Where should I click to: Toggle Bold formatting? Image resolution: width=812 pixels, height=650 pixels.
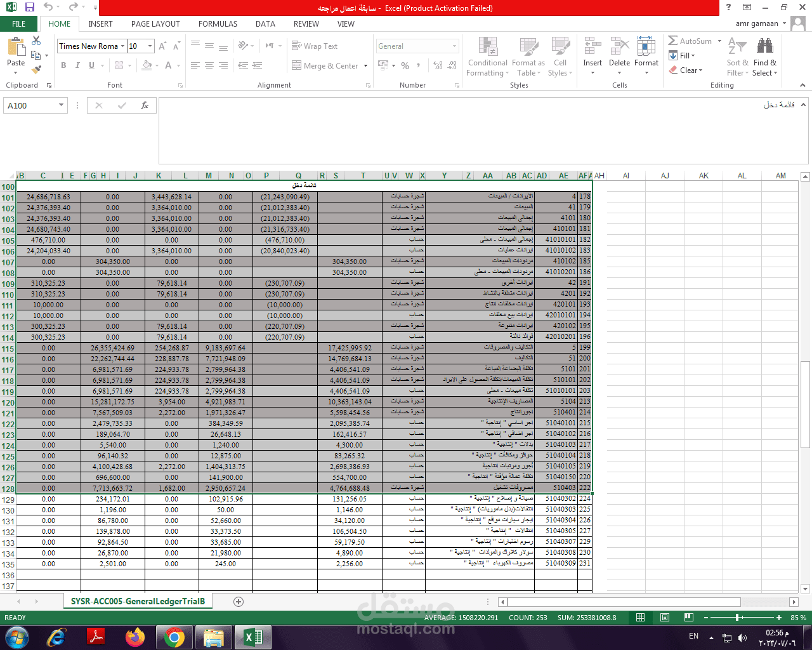(x=63, y=65)
